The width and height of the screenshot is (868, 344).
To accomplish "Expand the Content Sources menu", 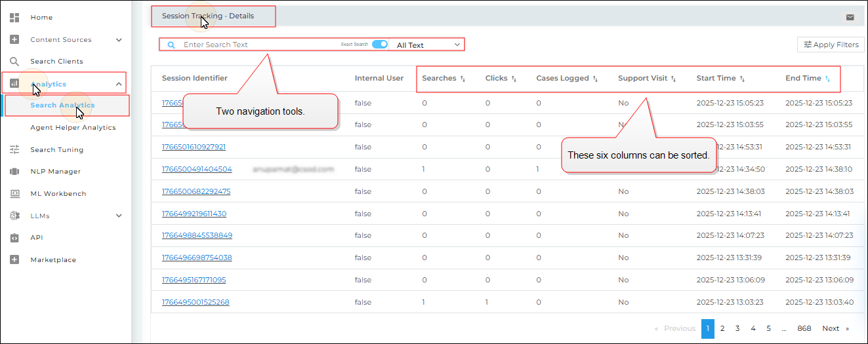I will (x=119, y=40).
